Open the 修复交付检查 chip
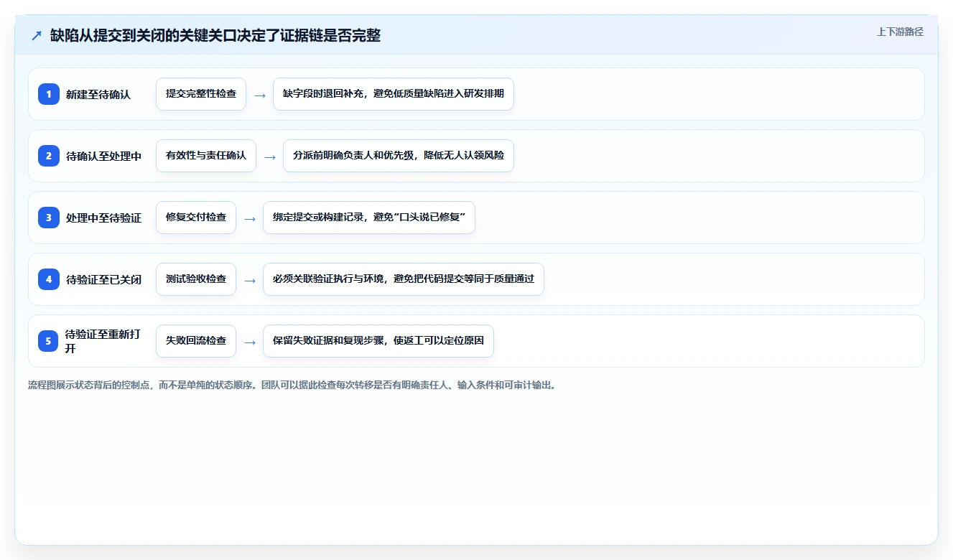Screen dimensions: 953x560 coord(196,218)
